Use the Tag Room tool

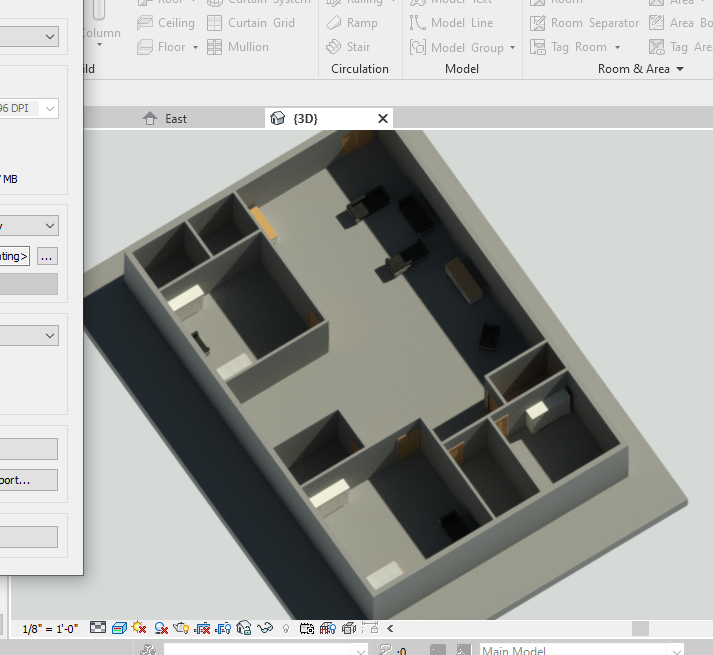pyautogui.click(x=568, y=47)
